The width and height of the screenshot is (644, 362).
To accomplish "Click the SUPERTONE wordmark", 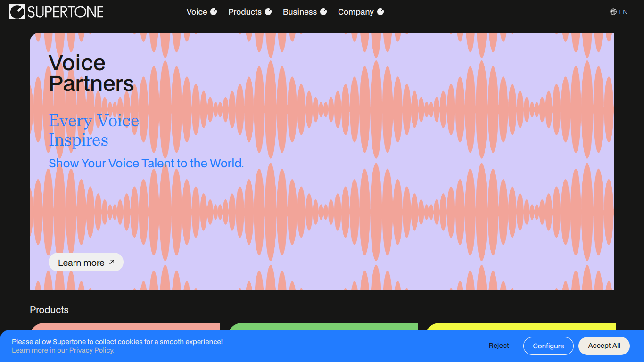I will tap(66, 12).
